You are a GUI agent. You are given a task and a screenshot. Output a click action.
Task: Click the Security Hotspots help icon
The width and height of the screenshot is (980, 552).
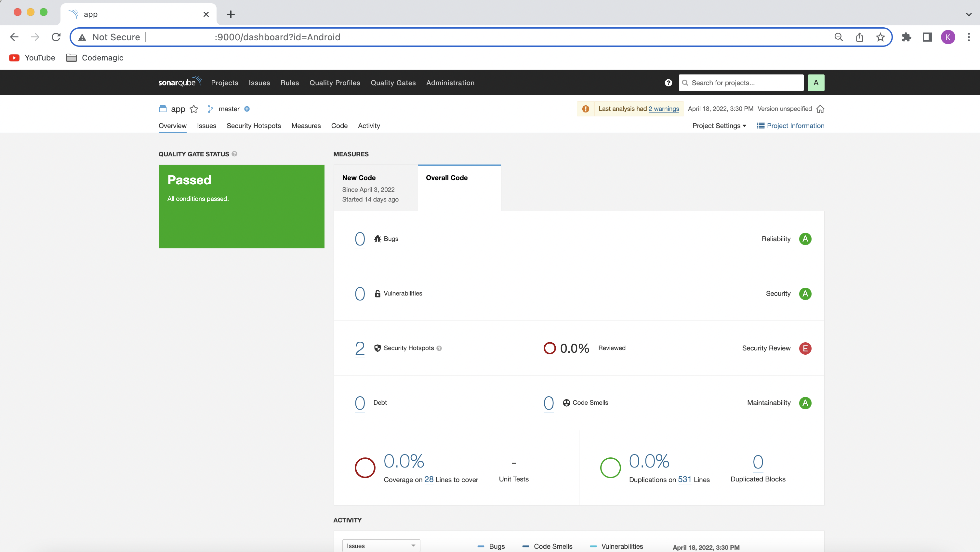[x=439, y=348]
